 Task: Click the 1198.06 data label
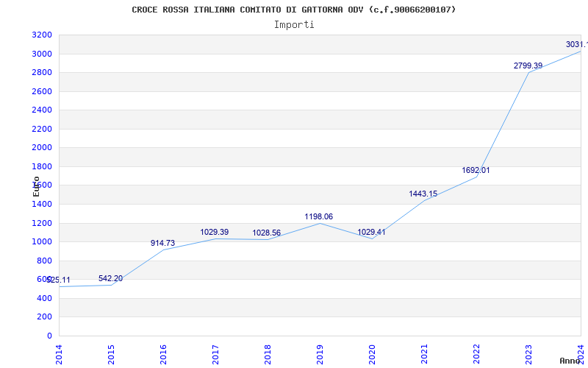[318, 216]
